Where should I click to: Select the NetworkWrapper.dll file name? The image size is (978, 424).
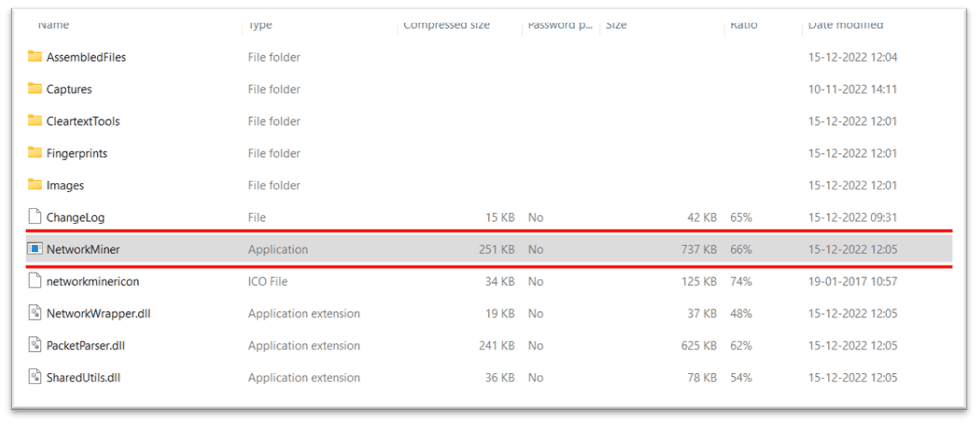(99, 314)
